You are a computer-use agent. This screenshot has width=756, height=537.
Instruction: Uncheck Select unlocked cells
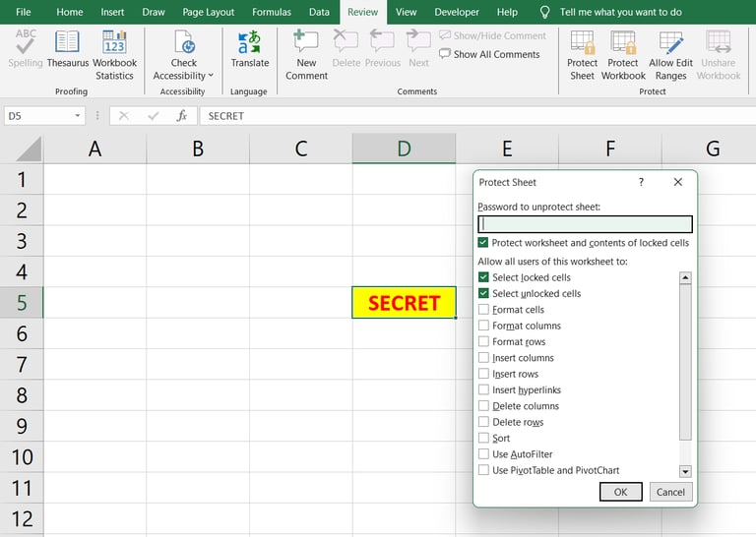click(483, 293)
